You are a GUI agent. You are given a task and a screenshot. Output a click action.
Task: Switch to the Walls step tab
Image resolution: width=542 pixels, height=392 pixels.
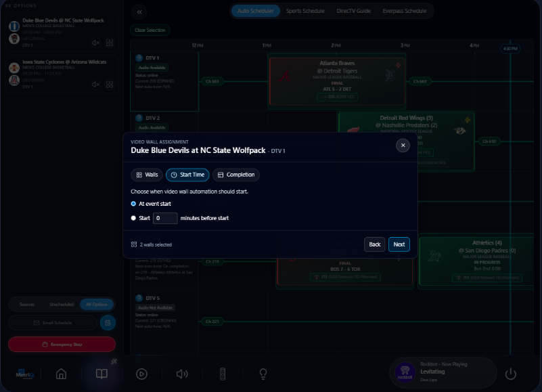[147, 175]
